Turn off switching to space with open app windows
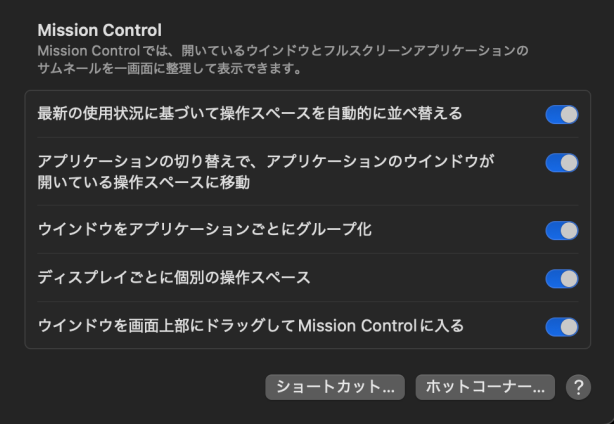The height and width of the screenshot is (424, 614). (x=562, y=163)
